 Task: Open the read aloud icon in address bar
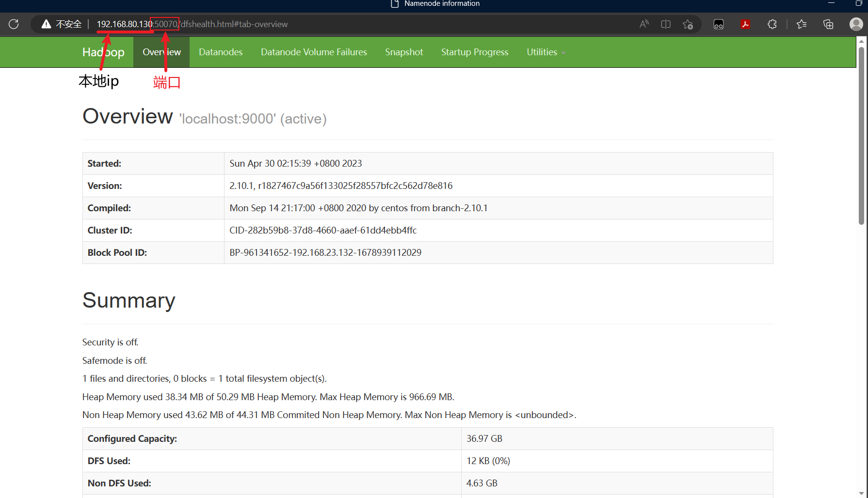point(644,24)
